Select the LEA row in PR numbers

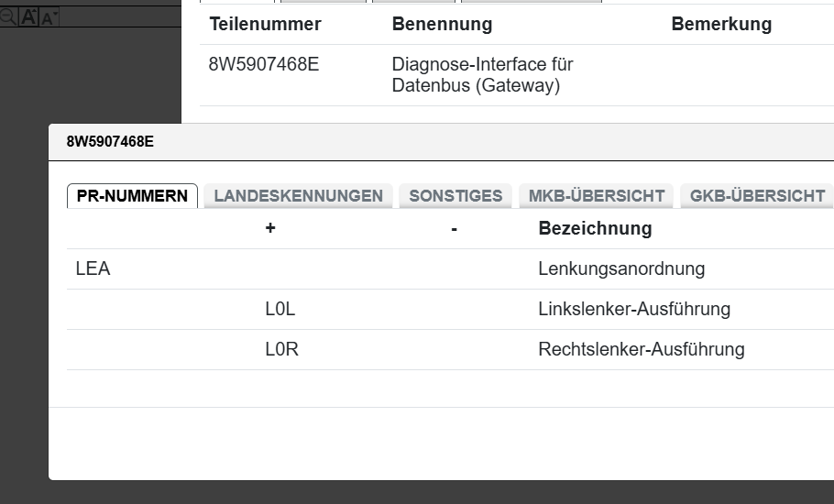tap(93, 269)
